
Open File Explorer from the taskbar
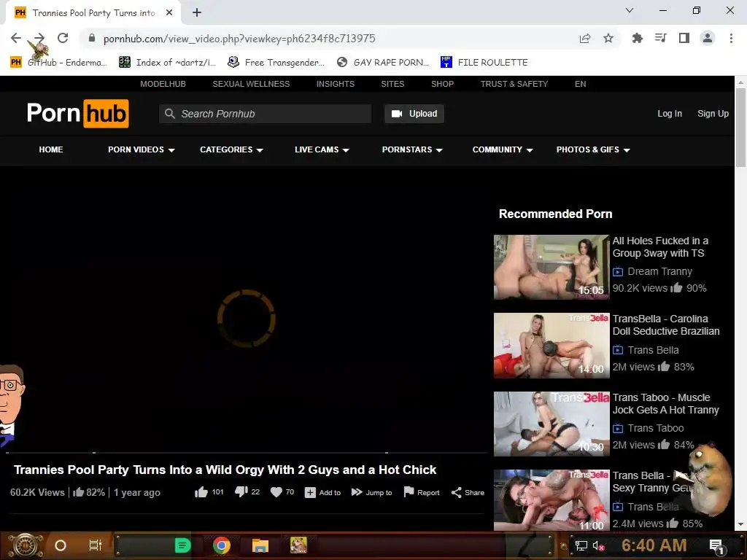point(260,545)
